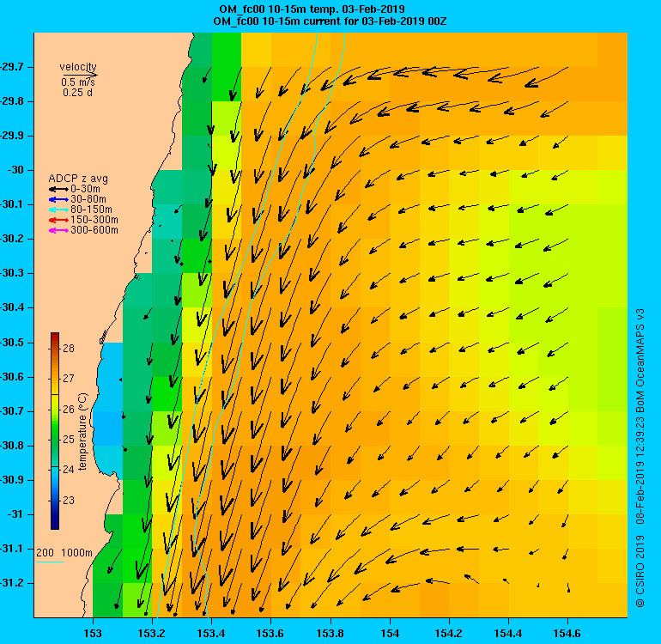661x644 pixels.
Task: Click the '30-80m' legend label
Action: pos(88,199)
